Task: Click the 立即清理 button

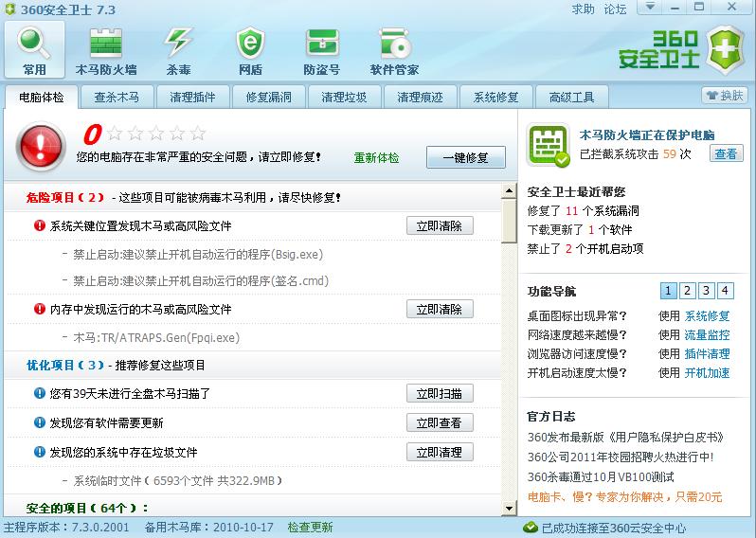Action: 440,452
